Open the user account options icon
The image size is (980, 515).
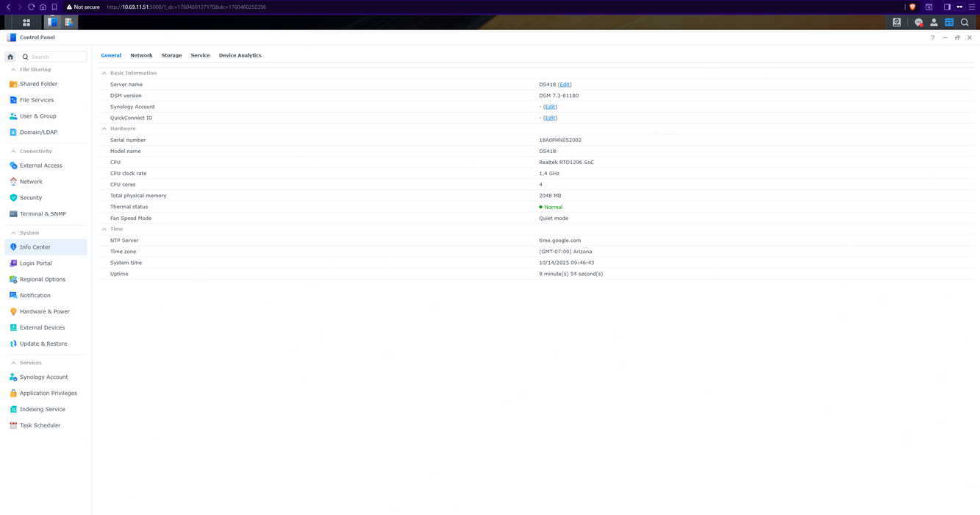click(934, 23)
